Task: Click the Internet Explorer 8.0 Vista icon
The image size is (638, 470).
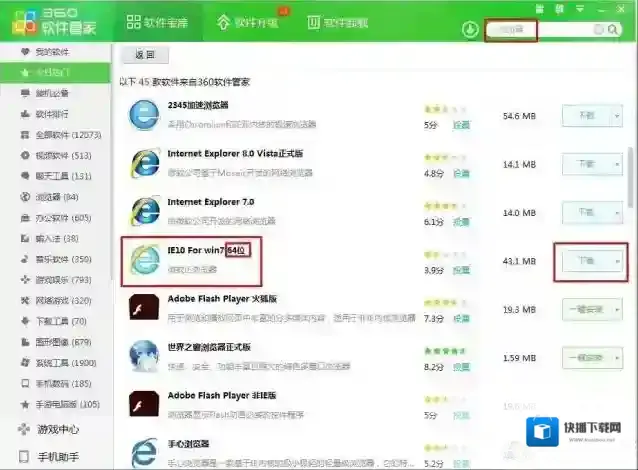Action: click(x=144, y=164)
